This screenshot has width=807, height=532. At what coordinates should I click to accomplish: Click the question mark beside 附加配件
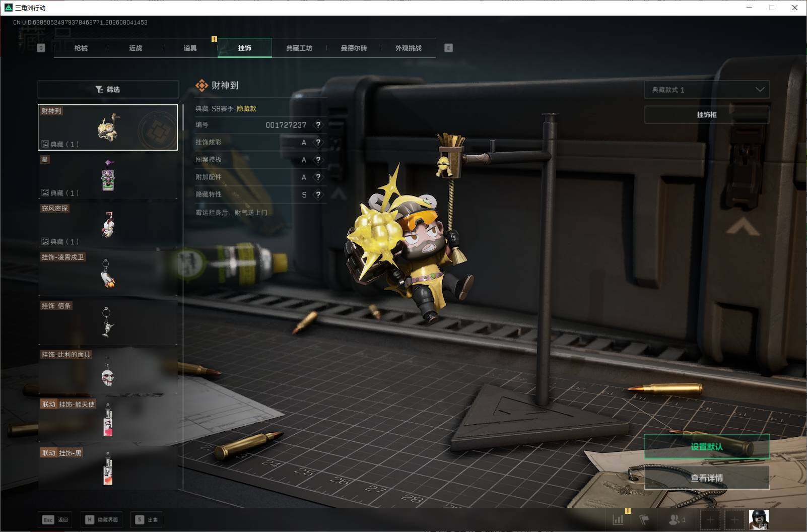pyautogui.click(x=318, y=177)
